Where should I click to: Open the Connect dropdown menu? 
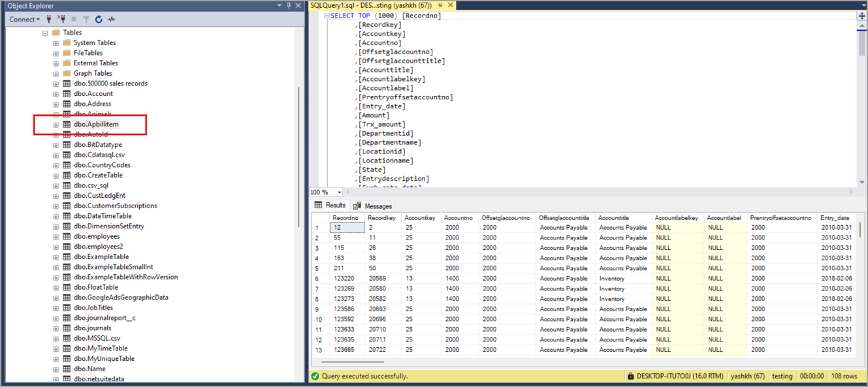tap(24, 19)
